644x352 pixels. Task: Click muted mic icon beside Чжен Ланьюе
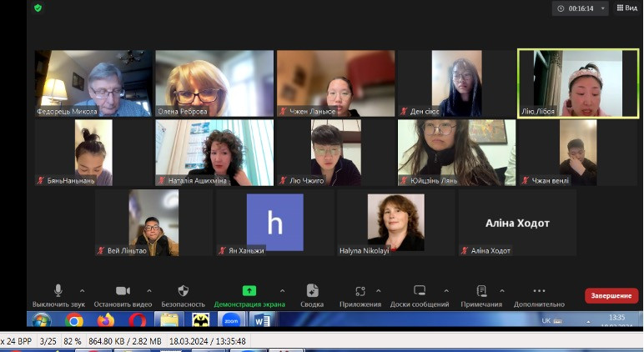[x=283, y=111]
